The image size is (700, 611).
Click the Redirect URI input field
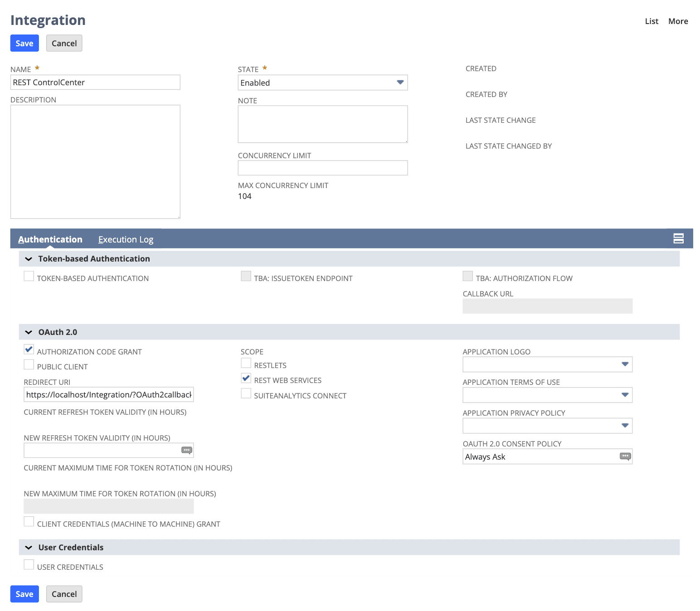pyautogui.click(x=108, y=394)
